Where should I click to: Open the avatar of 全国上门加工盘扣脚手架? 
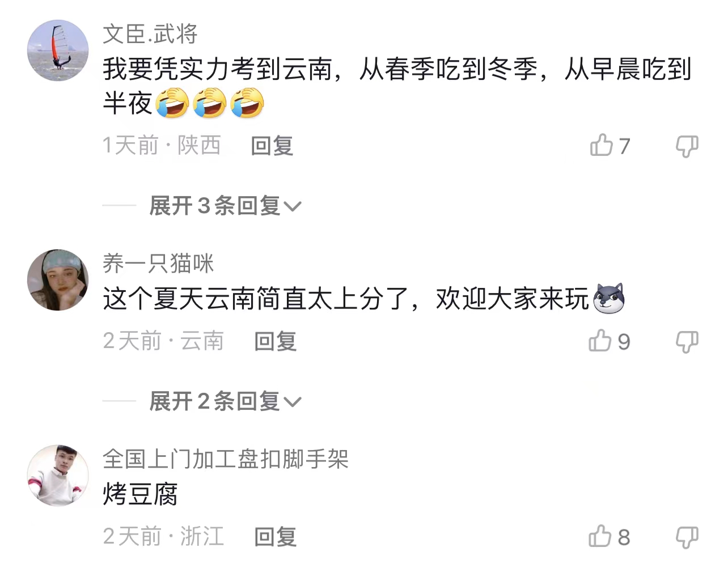pos(58,476)
